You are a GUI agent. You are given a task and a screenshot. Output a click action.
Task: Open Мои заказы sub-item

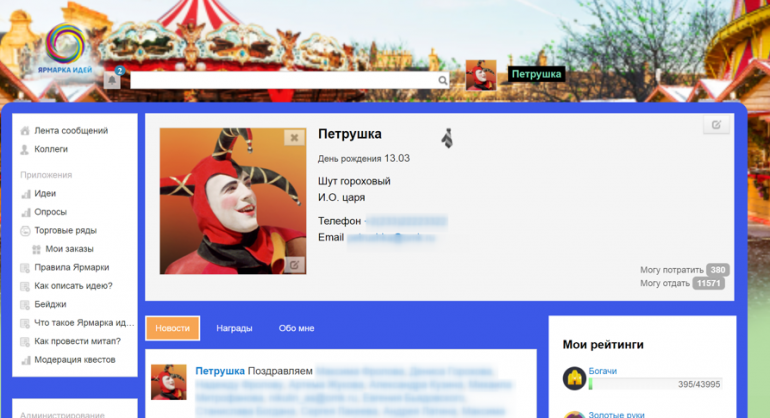68,249
